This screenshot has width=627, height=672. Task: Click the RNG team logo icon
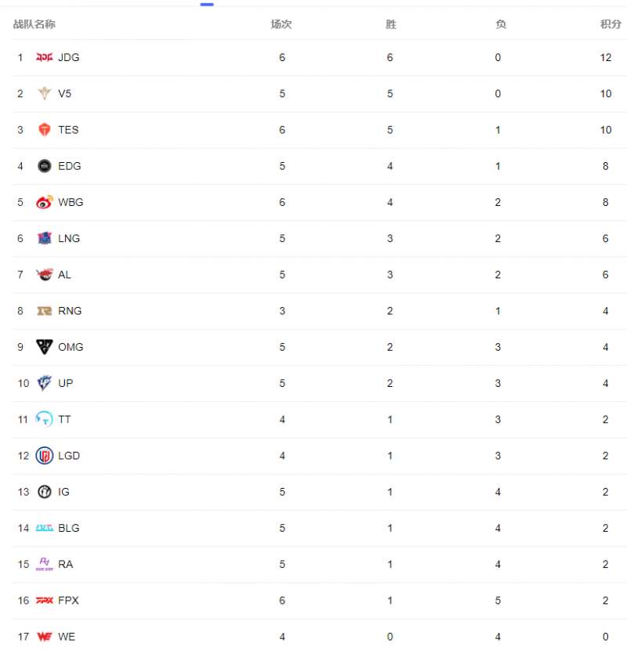tap(45, 311)
